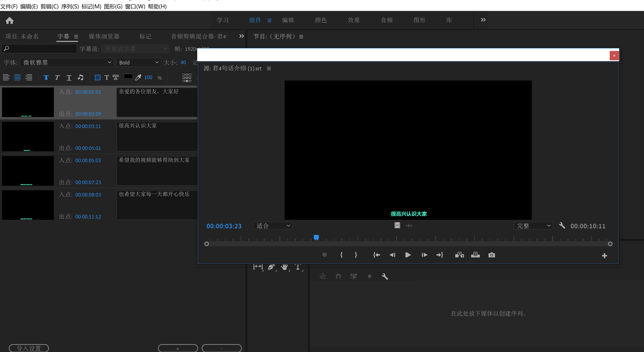The image size is (644, 352).
Task: Click the Export Frame camera icon
Action: tap(491, 255)
